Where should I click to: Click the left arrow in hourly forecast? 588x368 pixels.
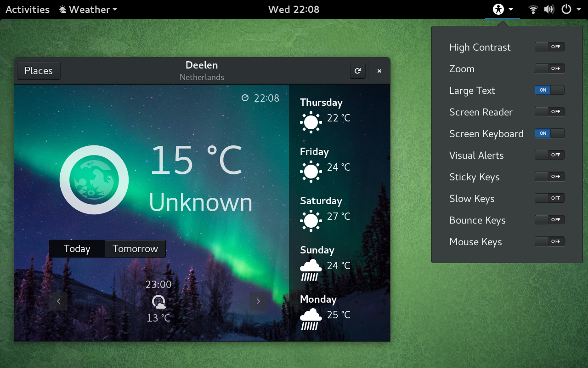click(58, 301)
